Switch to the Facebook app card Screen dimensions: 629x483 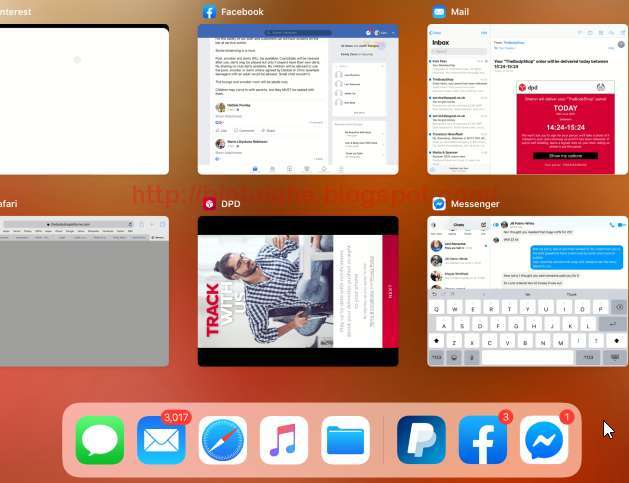pyautogui.click(x=298, y=99)
